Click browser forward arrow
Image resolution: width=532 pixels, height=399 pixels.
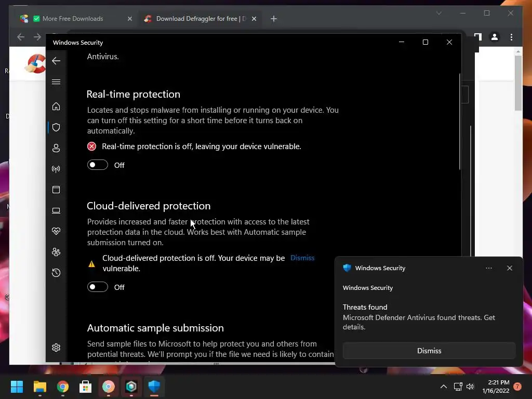pyautogui.click(x=37, y=37)
